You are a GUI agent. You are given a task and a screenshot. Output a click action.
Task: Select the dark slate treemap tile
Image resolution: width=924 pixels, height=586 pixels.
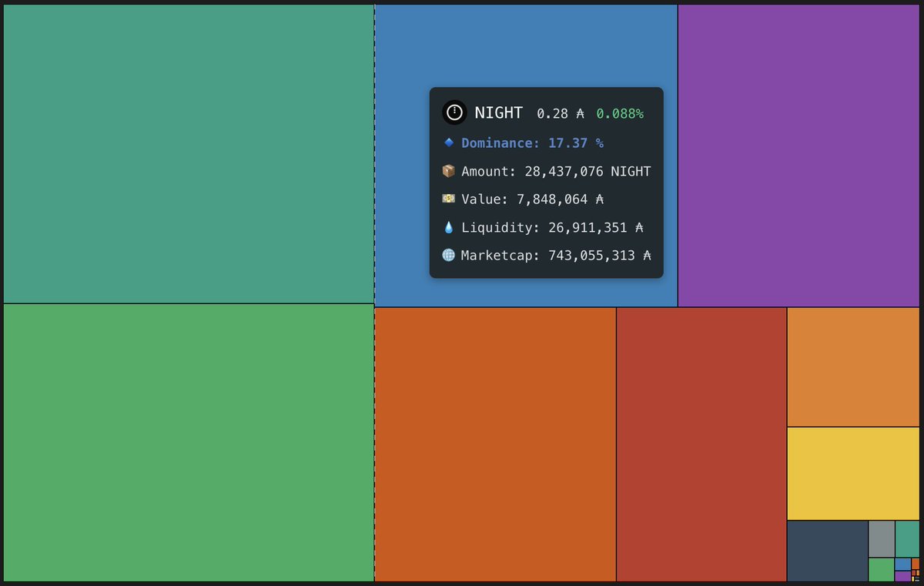pos(828,551)
